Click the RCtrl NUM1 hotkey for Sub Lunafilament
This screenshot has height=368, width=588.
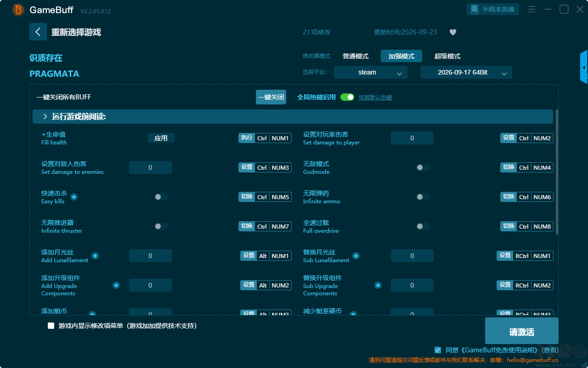click(525, 256)
